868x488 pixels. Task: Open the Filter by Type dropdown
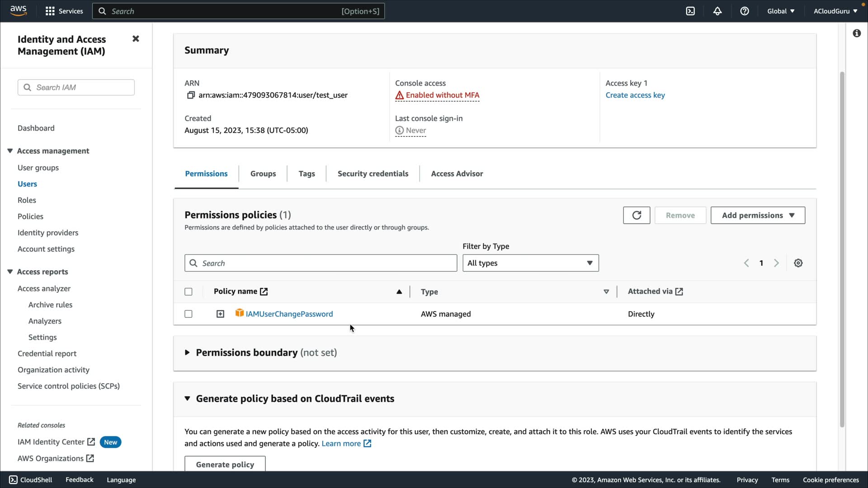(530, 263)
